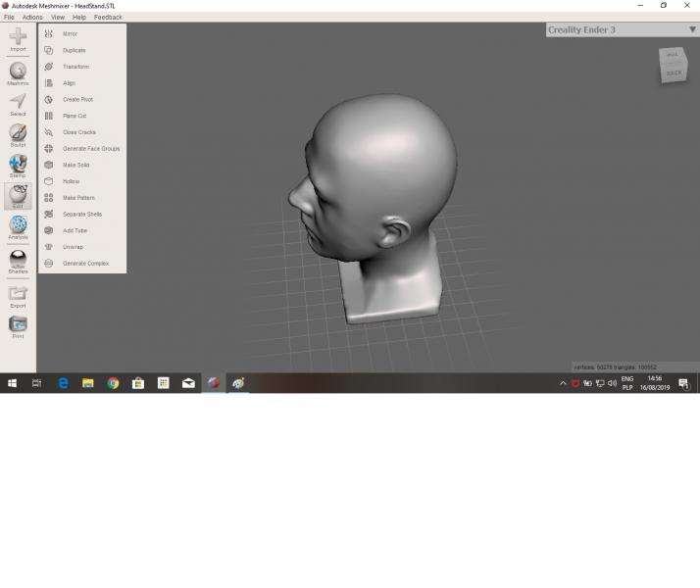
Task: Click Separate Shells option
Action: pos(81,214)
